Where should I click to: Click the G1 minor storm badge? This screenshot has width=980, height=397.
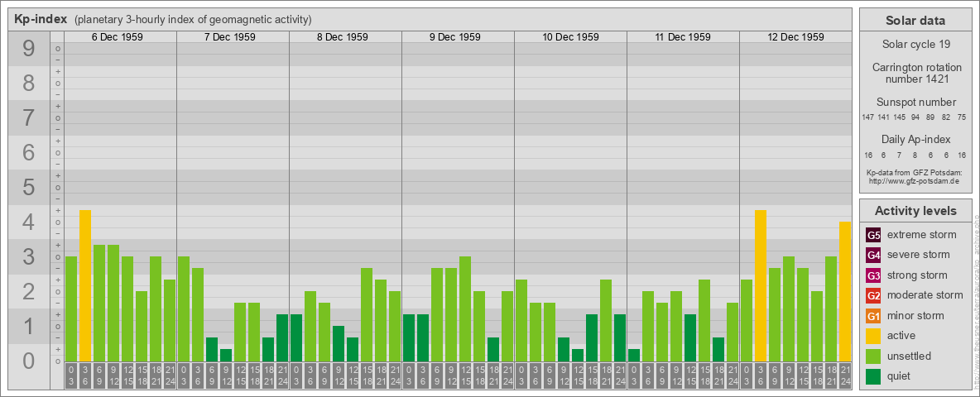pos(873,316)
